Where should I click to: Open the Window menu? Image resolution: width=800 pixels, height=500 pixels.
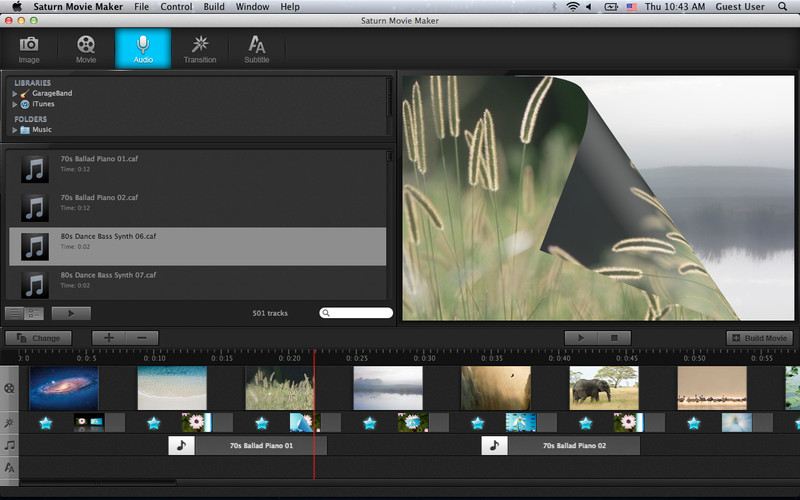point(252,7)
